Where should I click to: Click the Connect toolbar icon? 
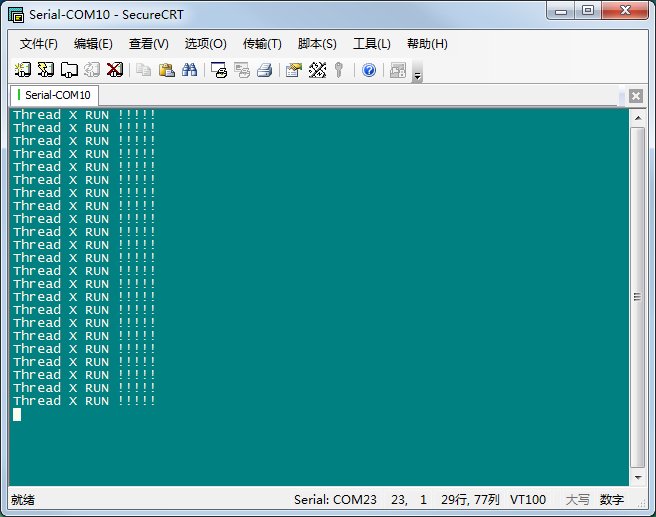click(x=23, y=70)
